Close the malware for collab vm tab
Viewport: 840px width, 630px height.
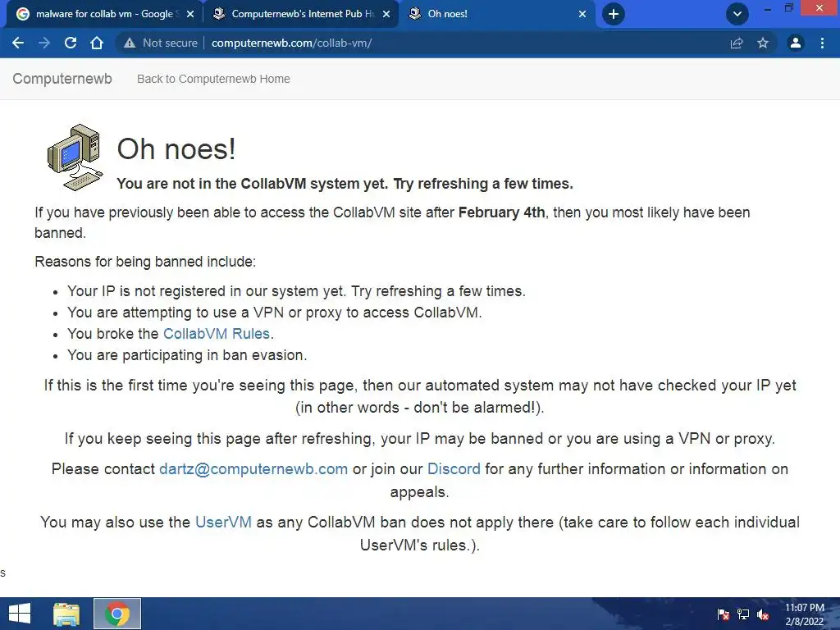(x=189, y=14)
